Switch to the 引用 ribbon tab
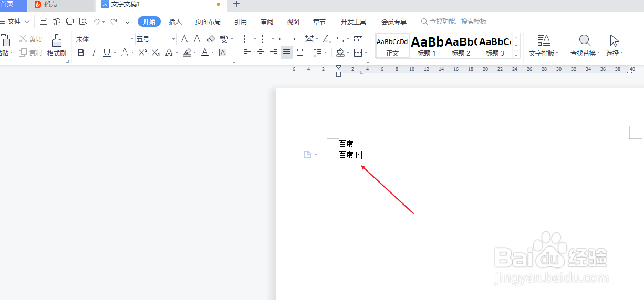 [241, 22]
